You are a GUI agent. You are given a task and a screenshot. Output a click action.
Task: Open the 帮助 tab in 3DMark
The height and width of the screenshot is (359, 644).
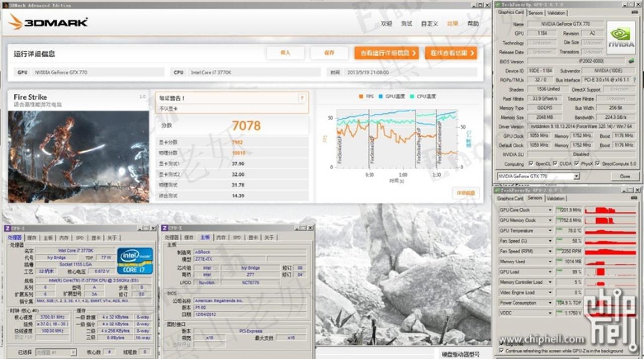coord(473,24)
